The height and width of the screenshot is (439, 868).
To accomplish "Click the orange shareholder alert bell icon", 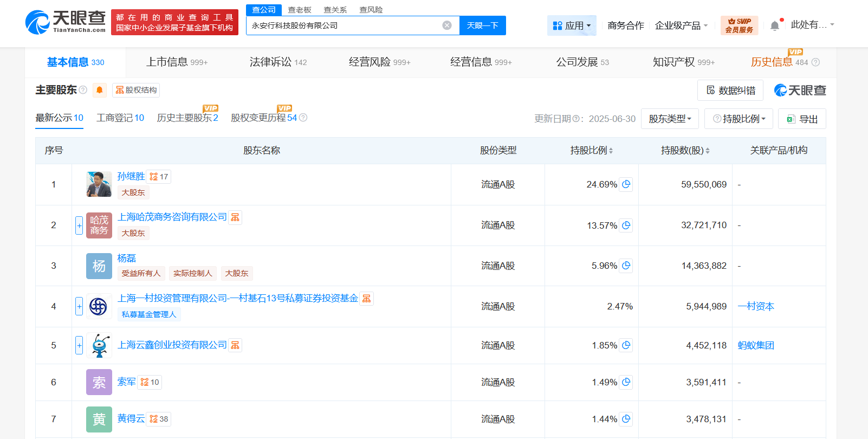I will point(100,90).
